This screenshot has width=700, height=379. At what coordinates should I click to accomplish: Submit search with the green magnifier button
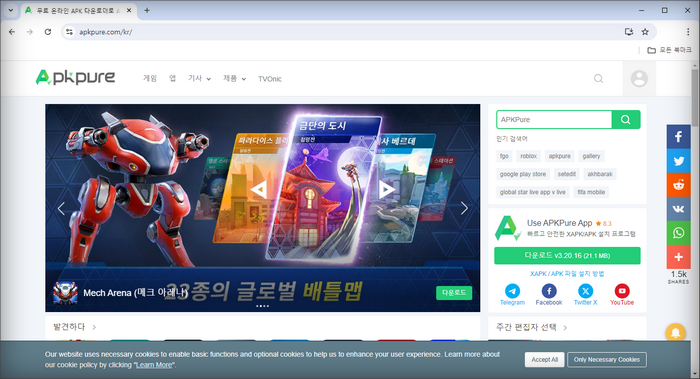point(626,120)
